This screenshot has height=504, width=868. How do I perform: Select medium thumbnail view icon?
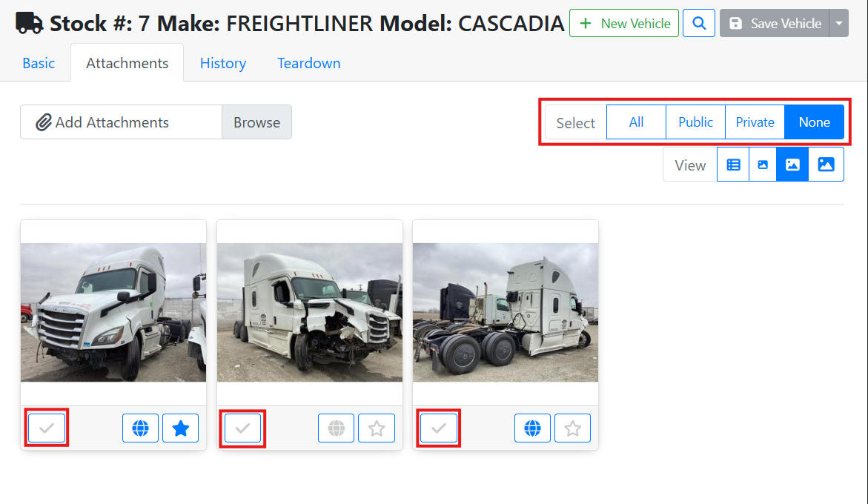[792, 165]
